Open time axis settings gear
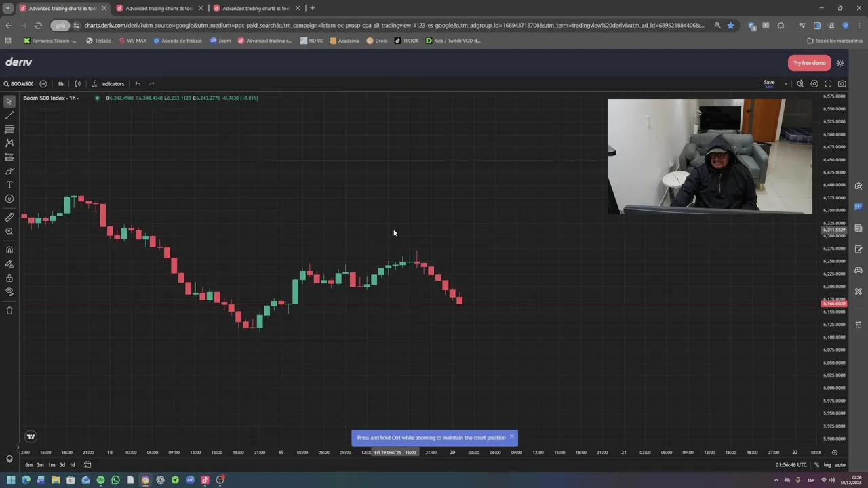 tap(835, 453)
